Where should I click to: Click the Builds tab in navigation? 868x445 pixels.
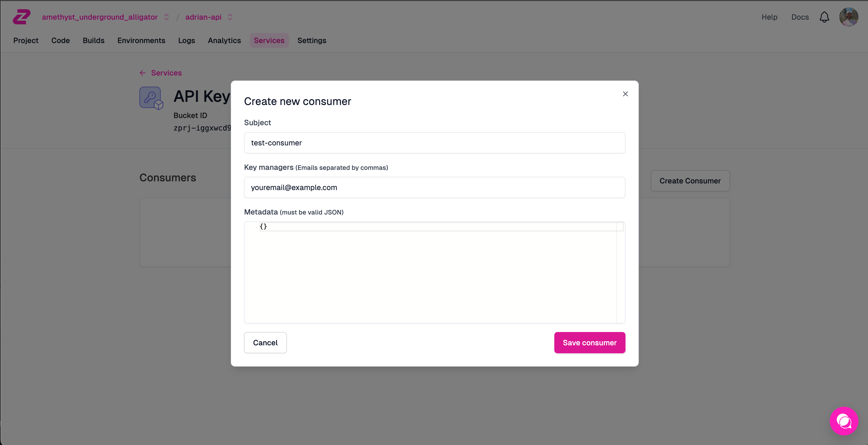(x=93, y=40)
